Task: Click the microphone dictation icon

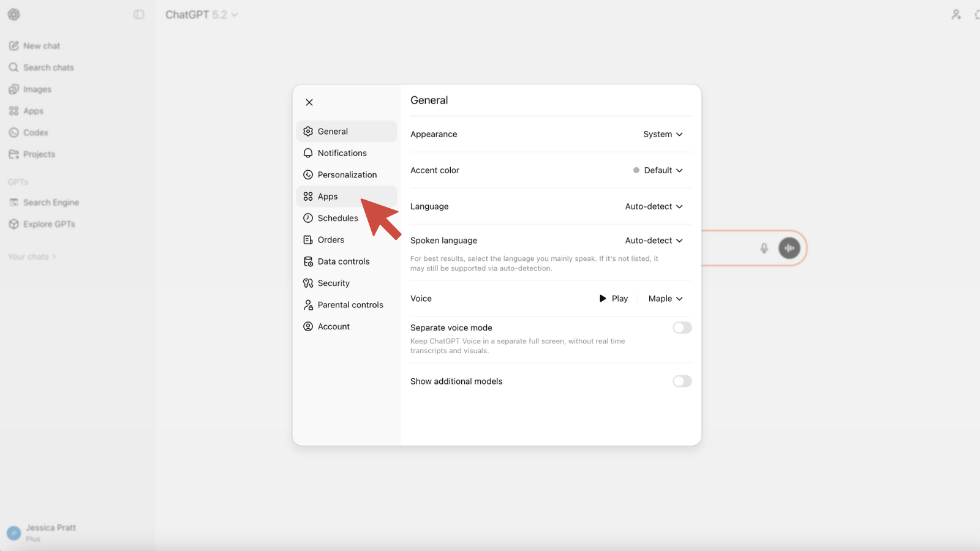Action: (764, 248)
